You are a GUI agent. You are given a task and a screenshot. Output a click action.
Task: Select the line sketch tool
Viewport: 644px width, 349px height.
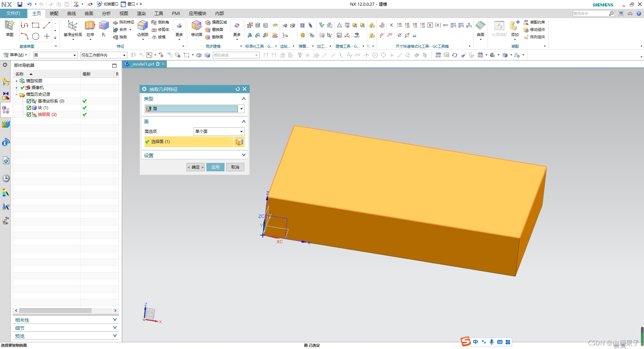[x=47, y=25]
